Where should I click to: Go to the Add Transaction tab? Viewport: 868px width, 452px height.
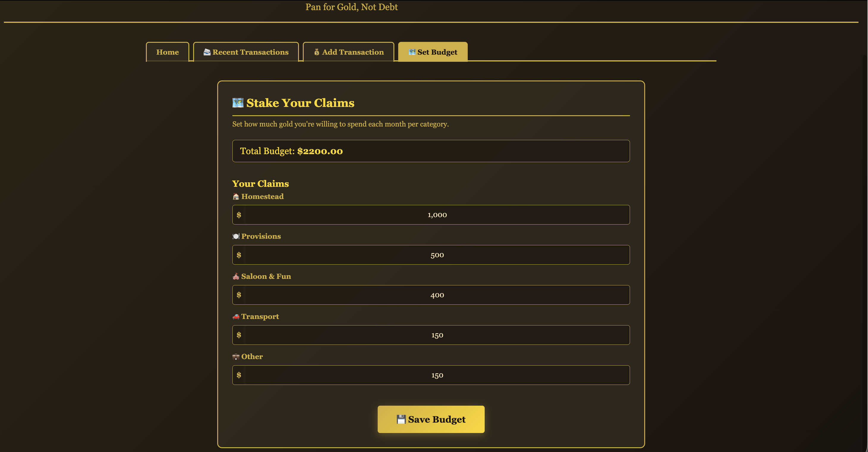[349, 52]
